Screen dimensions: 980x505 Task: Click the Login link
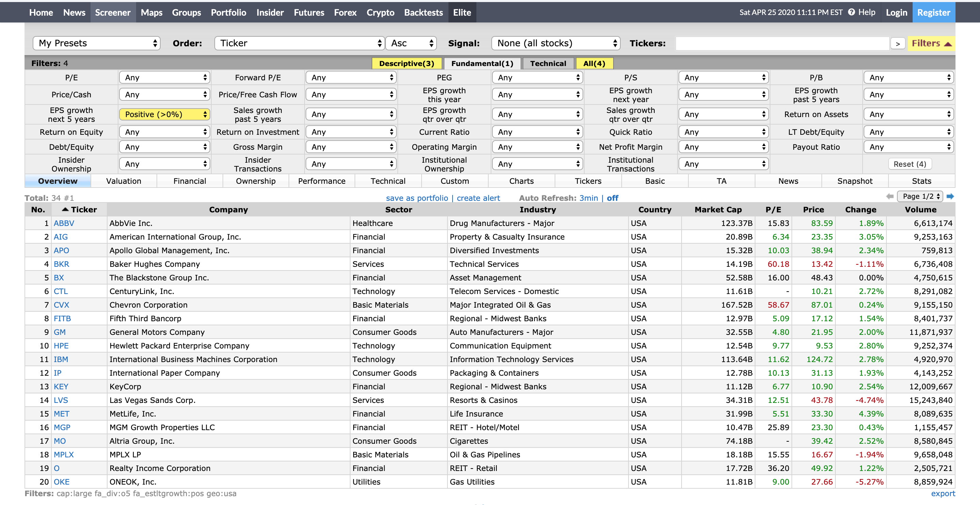click(896, 12)
